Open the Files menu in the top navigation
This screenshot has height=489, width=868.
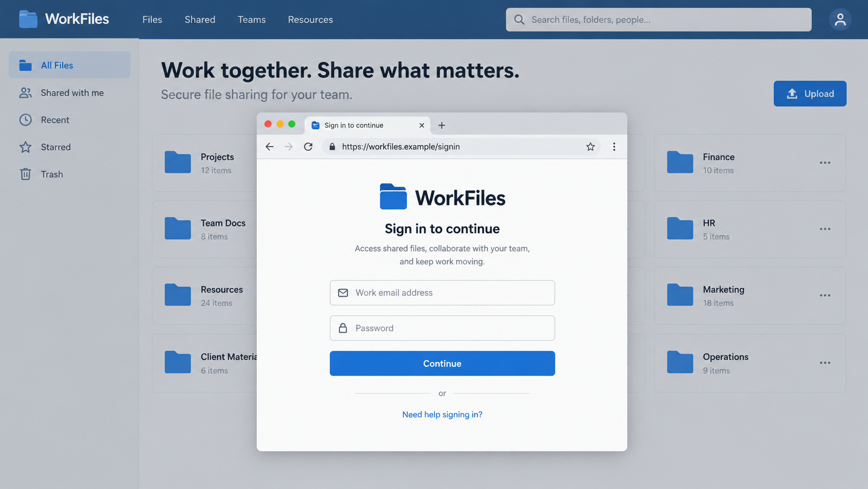[x=152, y=20]
